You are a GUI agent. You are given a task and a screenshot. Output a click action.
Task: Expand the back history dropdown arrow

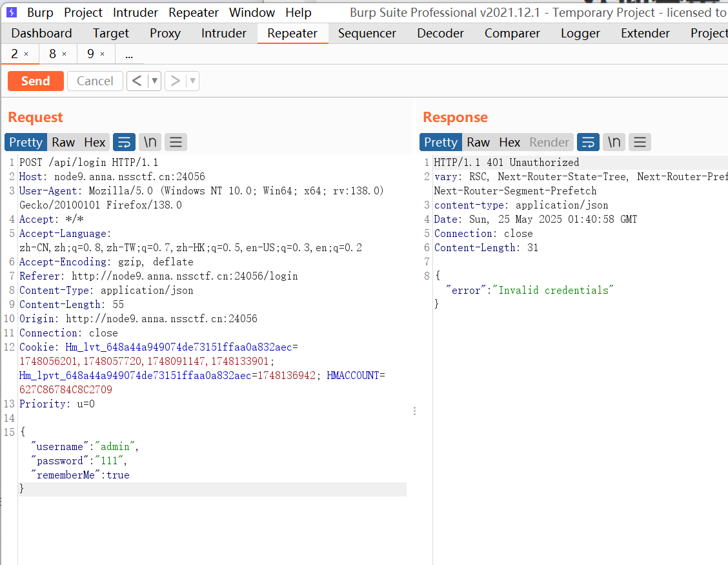click(x=154, y=81)
